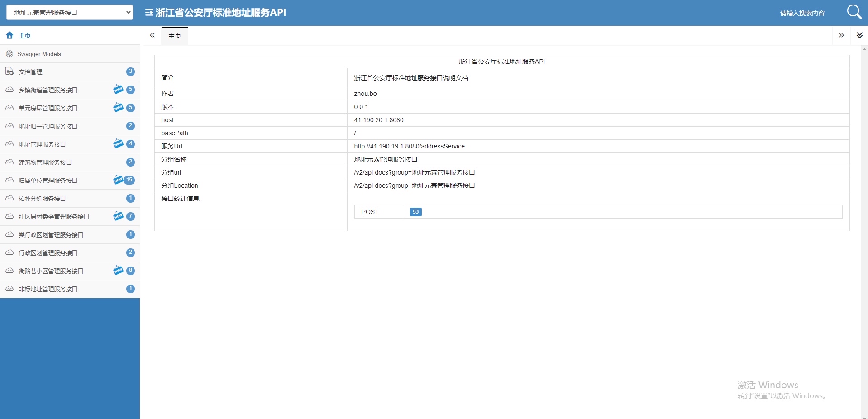Expand 地址归一管理服务接口 group
Screen dimensions: 868x419
(x=70, y=126)
